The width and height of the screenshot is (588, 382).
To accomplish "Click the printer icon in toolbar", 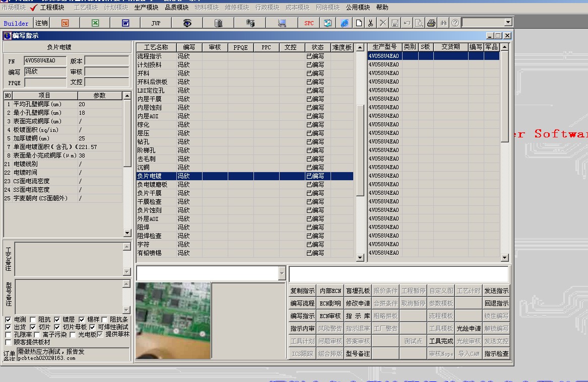I will tap(431, 23).
